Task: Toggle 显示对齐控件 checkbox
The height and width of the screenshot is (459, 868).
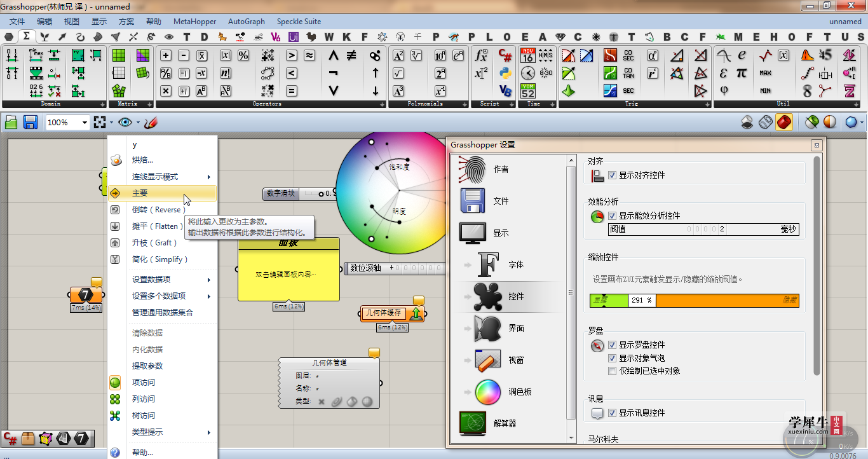Action: pos(612,175)
